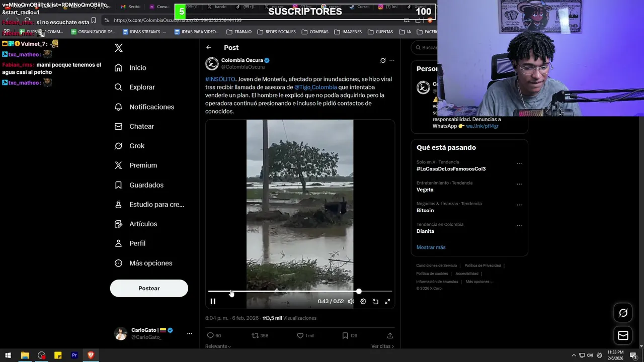Open File Explorer from taskbar
Screen dimensions: 644x362
coord(25,355)
